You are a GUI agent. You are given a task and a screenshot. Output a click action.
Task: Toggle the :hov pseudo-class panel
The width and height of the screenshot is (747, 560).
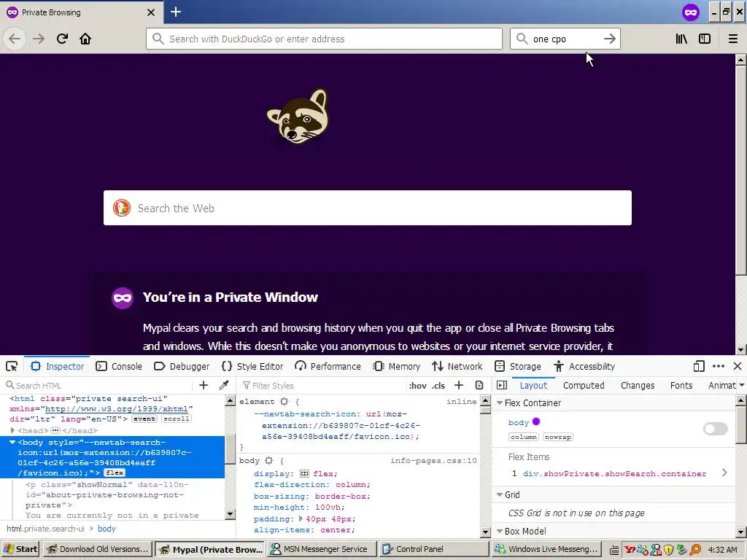pos(418,386)
